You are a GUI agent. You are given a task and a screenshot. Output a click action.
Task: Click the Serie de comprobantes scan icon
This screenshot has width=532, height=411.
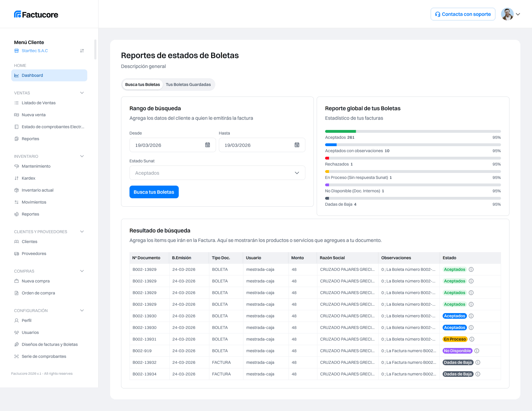pyautogui.click(x=17, y=356)
